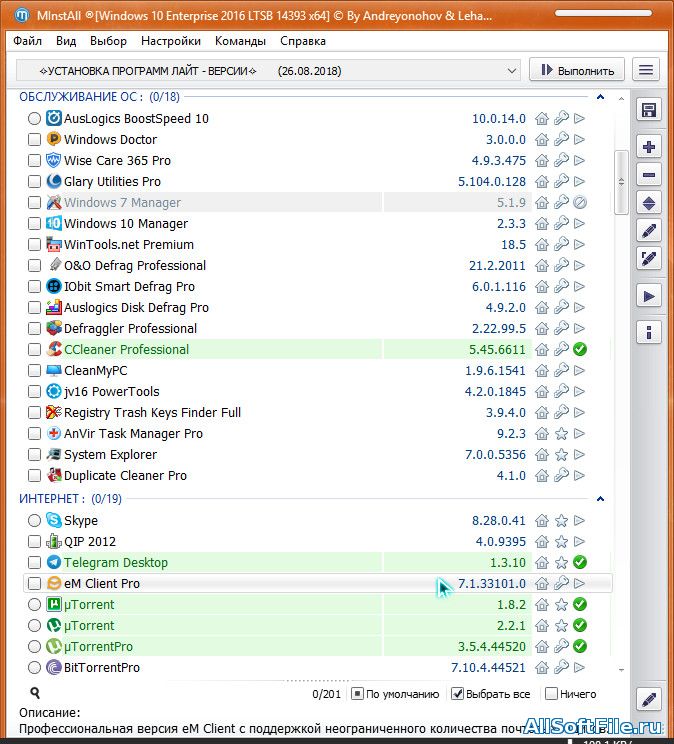Toggle the Ничего checkbox
This screenshot has width=674, height=744.
click(551, 694)
